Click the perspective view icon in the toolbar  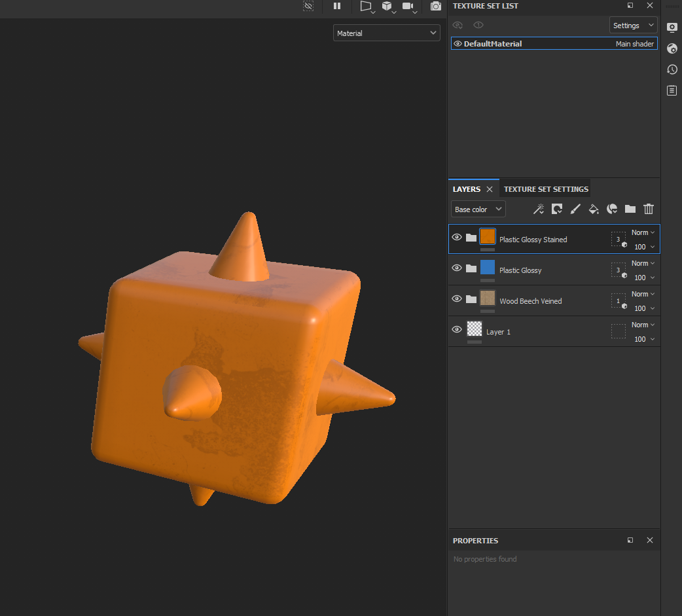coord(365,6)
